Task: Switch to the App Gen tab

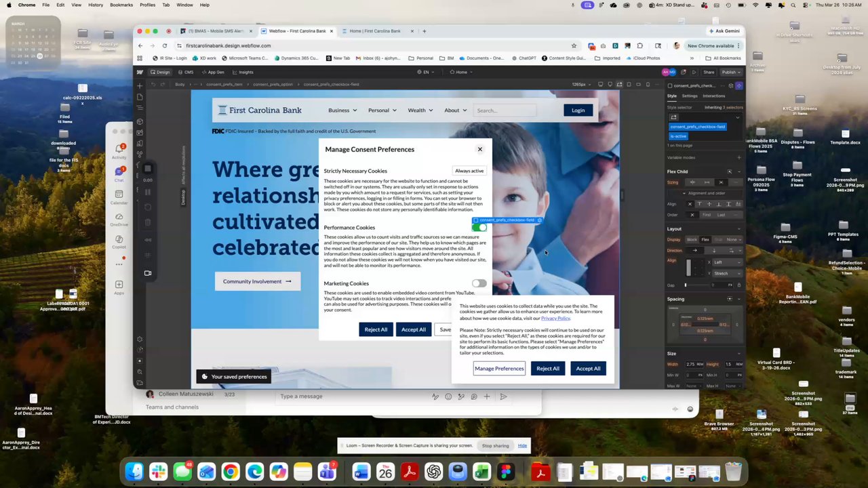Action: point(212,72)
